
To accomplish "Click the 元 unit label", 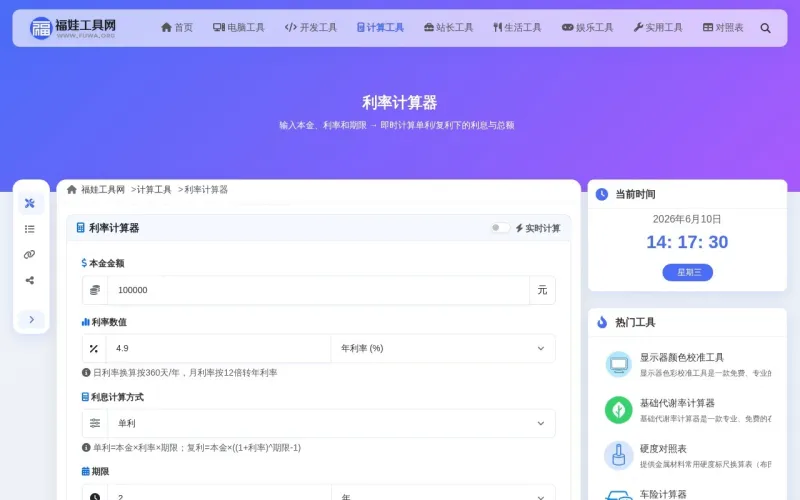I will [542, 290].
